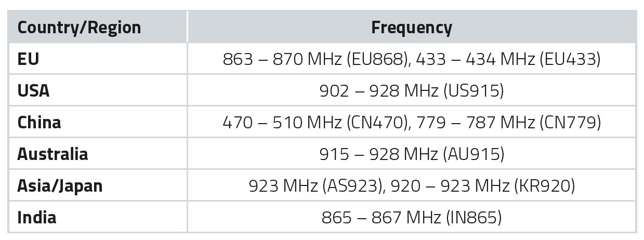Click the 915 – 928 MHz (AU915) cell
Screen dimensions: 644x240
[x=412, y=154]
